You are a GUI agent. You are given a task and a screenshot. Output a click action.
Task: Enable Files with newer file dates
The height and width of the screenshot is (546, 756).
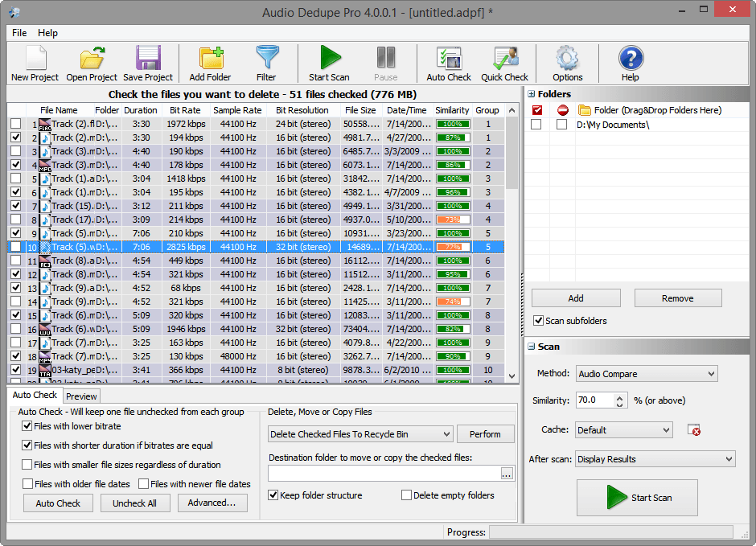click(x=143, y=484)
